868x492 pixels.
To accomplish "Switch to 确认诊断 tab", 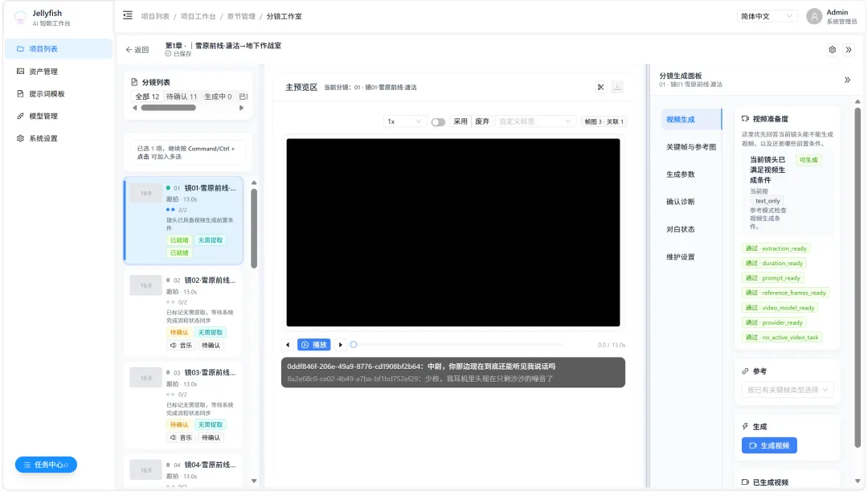I will pos(691,202).
